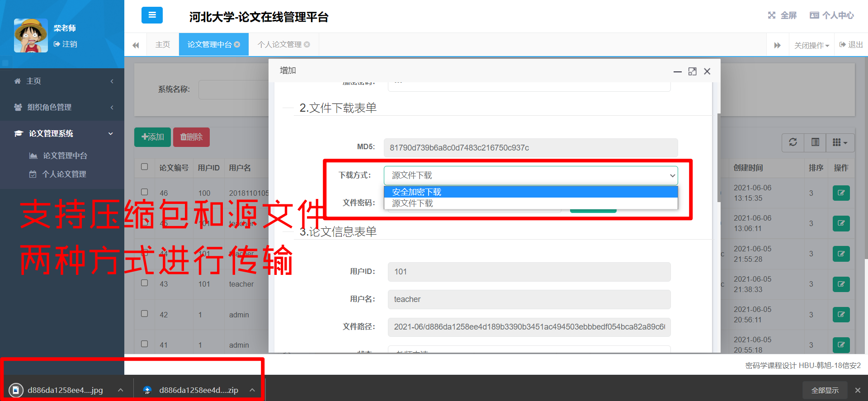Click the 文件路径 input field
This screenshot has height=401, width=868.
click(x=529, y=327)
